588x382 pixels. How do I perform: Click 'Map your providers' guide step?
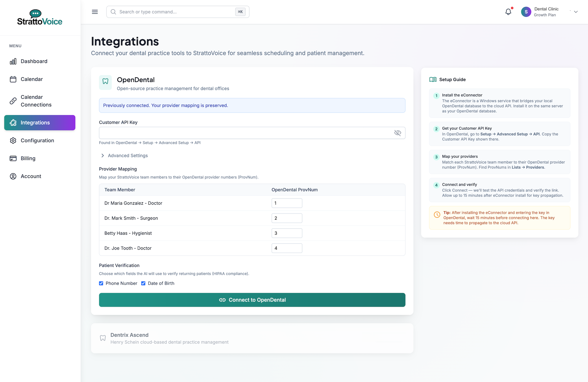tap(500, 162)
